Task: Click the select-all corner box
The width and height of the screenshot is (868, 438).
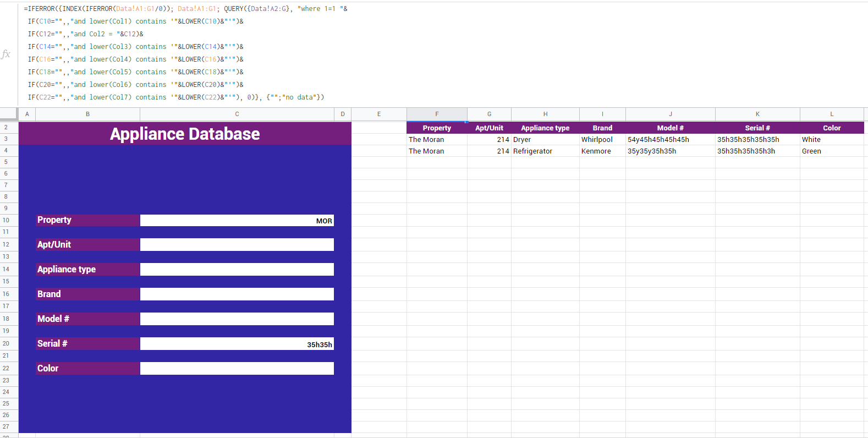Action: (x=9, y=114)
